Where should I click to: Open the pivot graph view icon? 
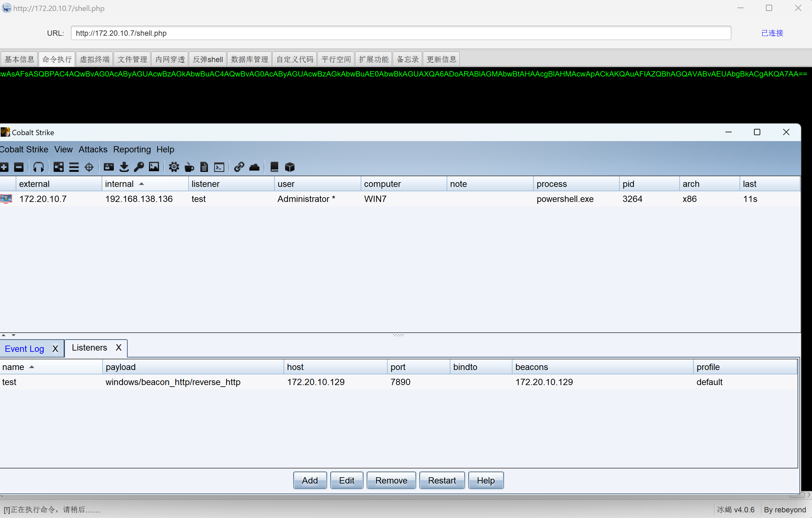pyautogui.click(x=58, y=167)
